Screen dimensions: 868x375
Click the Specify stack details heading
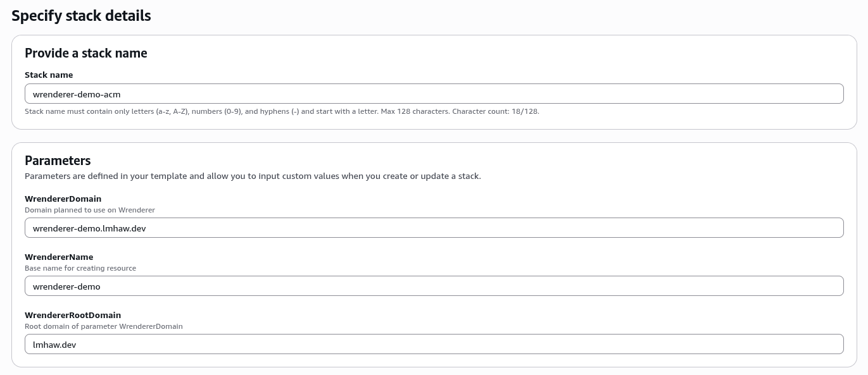[x=81, y=15]
